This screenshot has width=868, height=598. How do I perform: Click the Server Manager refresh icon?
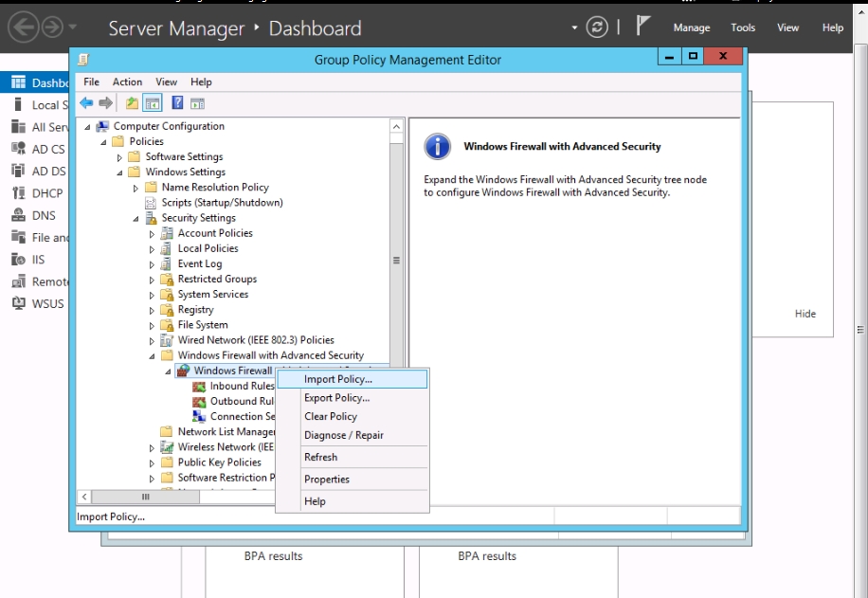click(x=597, y=27)
